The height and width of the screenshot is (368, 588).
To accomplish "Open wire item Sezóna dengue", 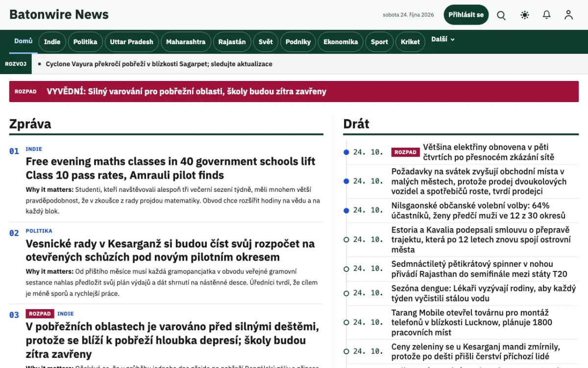I will (x=484, y=293).
